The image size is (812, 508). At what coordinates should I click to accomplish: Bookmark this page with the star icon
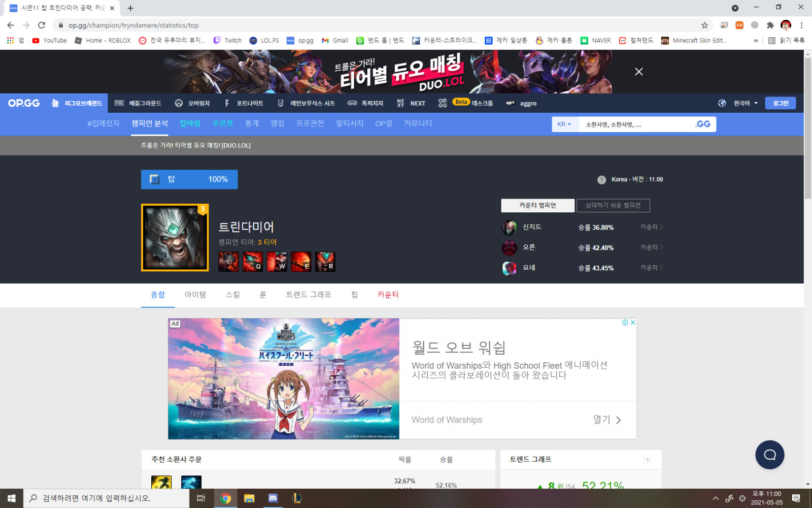pos(704,25)
